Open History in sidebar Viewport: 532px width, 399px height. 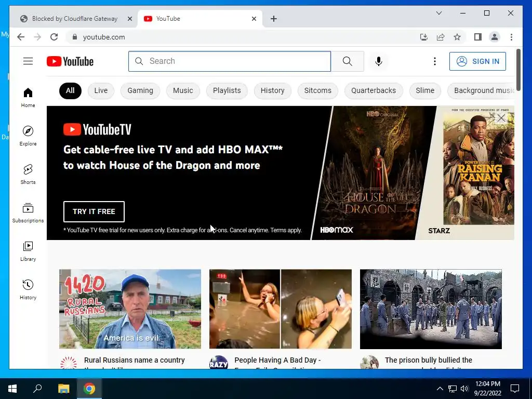pyautogui.click(x=28, y=289)
